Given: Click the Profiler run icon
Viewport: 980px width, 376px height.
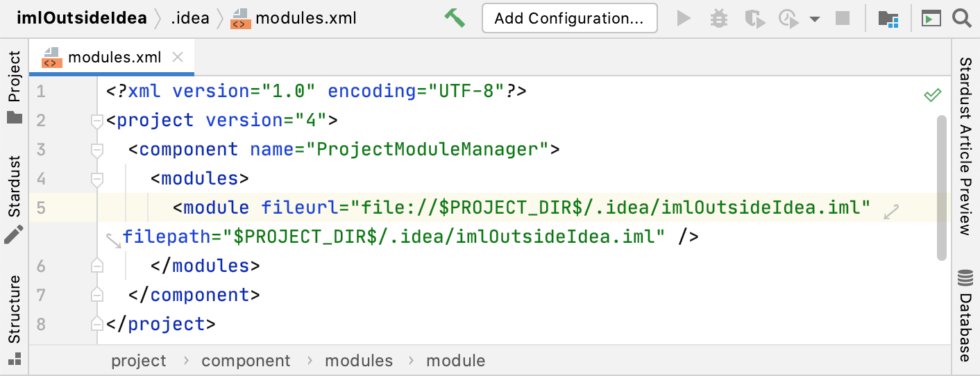Looking at the screenshot, I should [x=788, y=18].
